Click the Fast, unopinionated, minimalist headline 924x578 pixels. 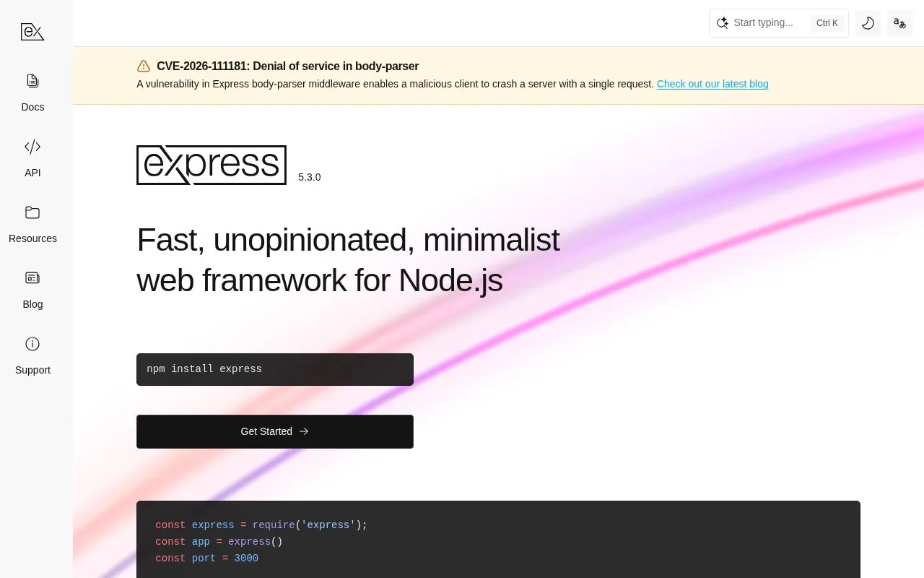click(348, 260)
